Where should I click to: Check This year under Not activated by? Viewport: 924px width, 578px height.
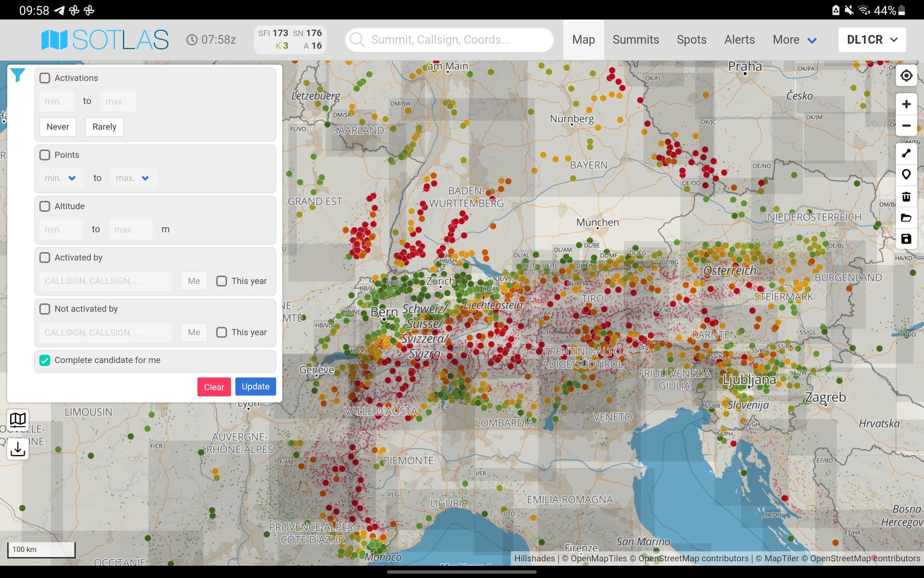221,332
